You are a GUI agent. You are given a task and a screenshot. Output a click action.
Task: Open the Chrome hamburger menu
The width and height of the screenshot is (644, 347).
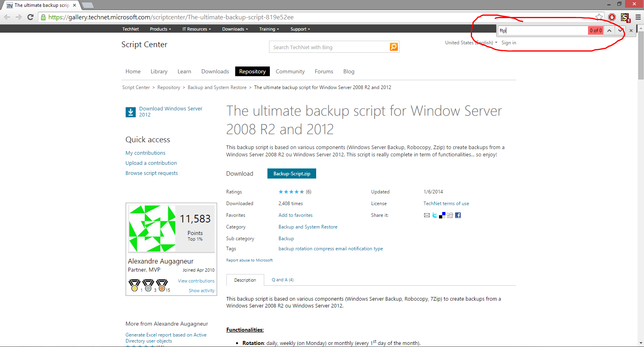click(x=638, y=17)
